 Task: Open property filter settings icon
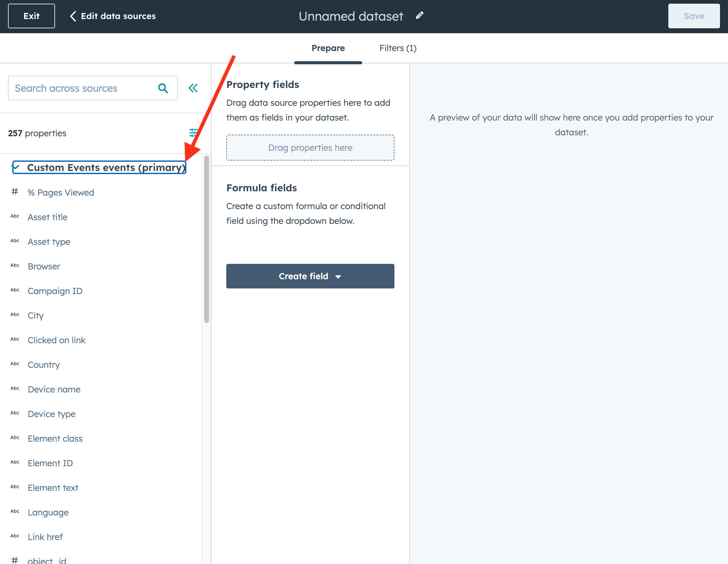pyautogui.click(x=193, y=133)
